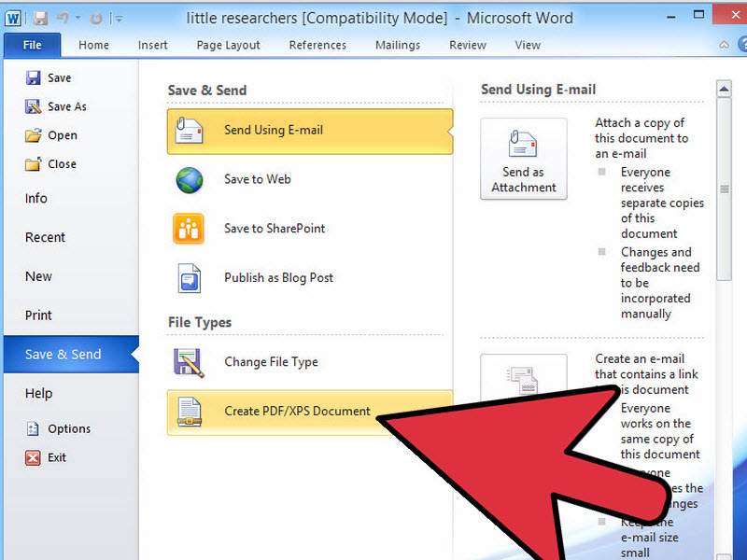Minimize the ribbon with the caret icon
747x560 pixels.
click(725, 45)
